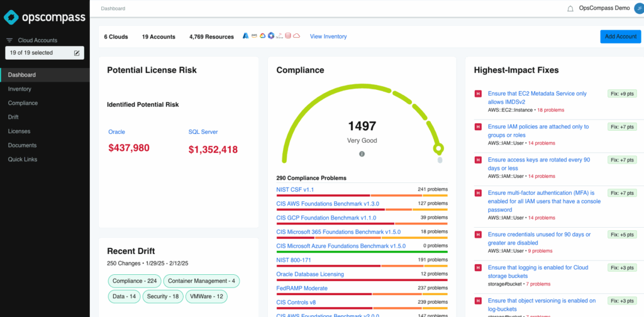Screen dimensions: 644x317
Task: Click the 1497 compliance score
Action: pyautogui.click(x=362, y=126)
